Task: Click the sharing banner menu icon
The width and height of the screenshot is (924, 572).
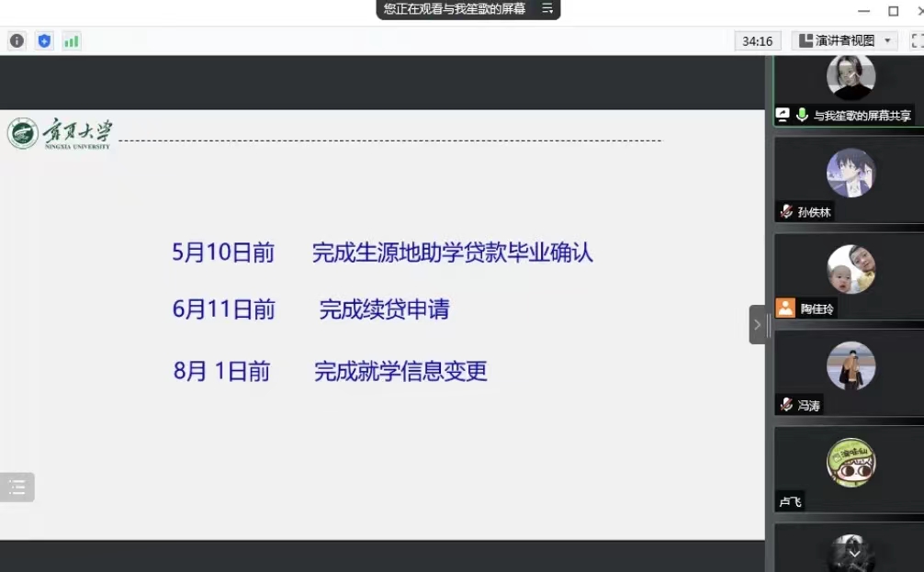Action: tap(547, 9)
